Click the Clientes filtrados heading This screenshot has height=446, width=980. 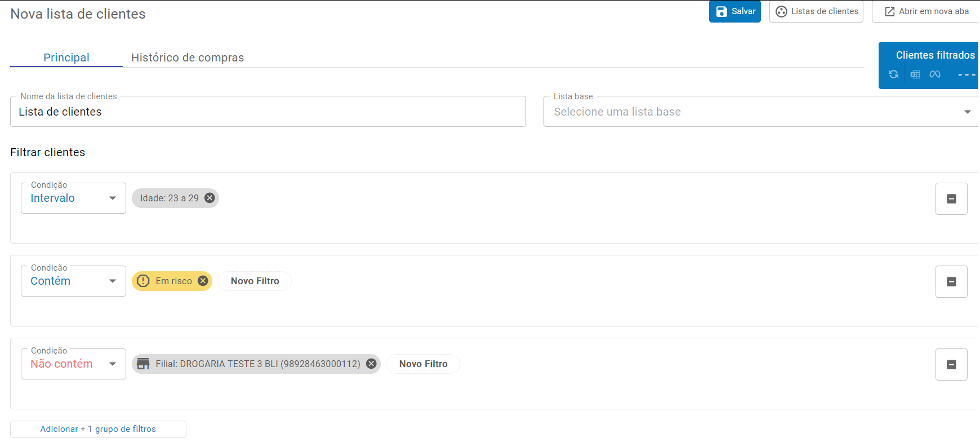point(935,55)
